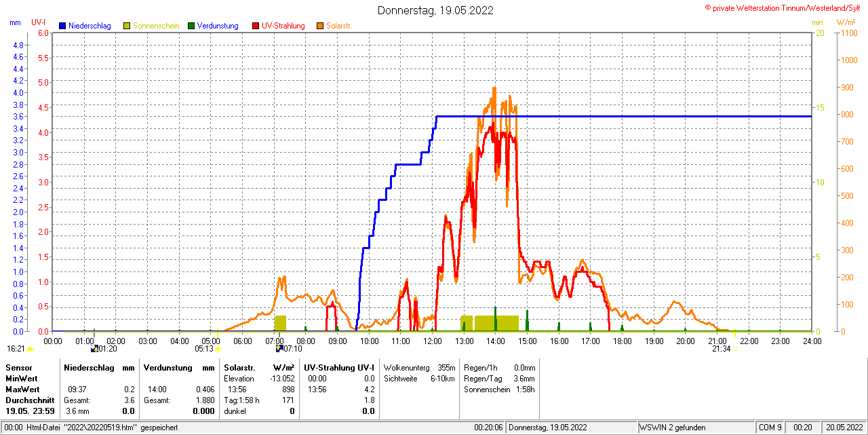Click the blue Niederschlag legend swatch
Image resolution: width=868 pixels, height=435 pixels.
coord(62,26)
